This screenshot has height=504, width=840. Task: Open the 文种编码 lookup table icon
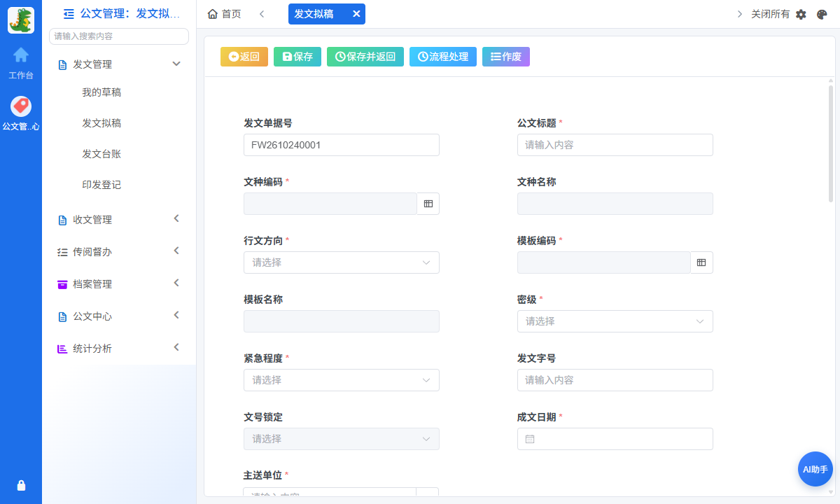tap(428, 204)
